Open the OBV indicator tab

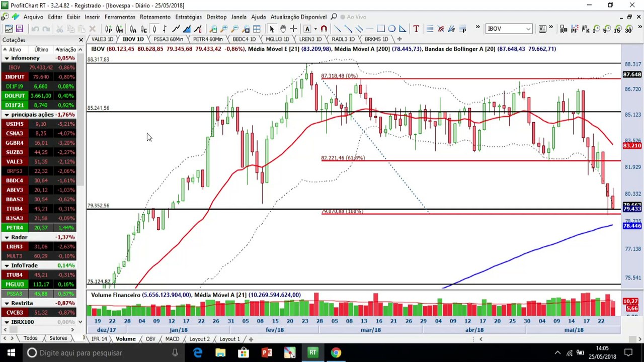click(150, 339)
